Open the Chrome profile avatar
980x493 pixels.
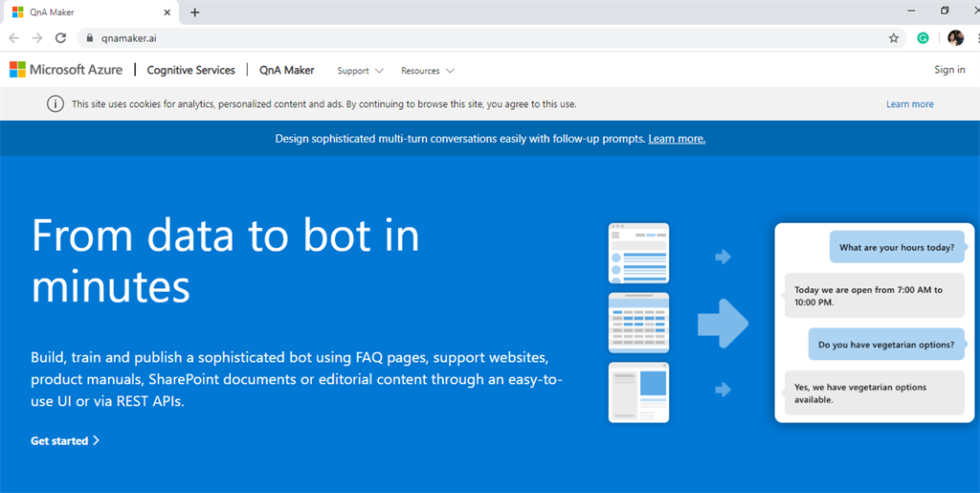(x=955, y=38)
